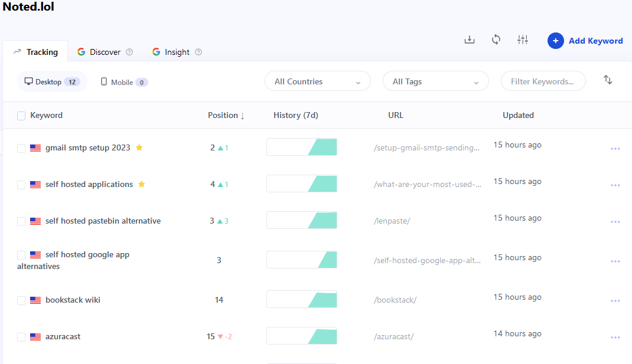Image resolution: width=632 pixels, height=364 pixels.
Task: Click the /lenpaste/ URL text
Action: tap(392, 221)
